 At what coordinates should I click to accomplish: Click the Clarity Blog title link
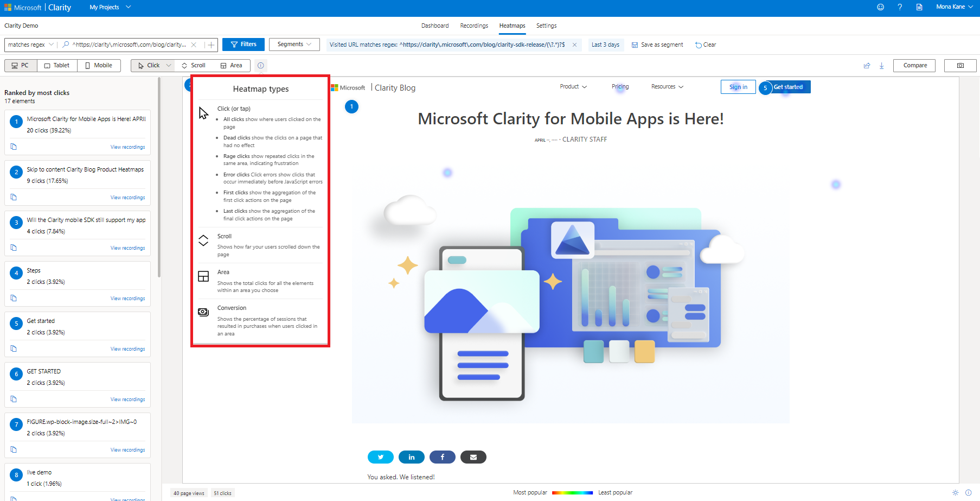pyautogui.click(x=395, y=88)
